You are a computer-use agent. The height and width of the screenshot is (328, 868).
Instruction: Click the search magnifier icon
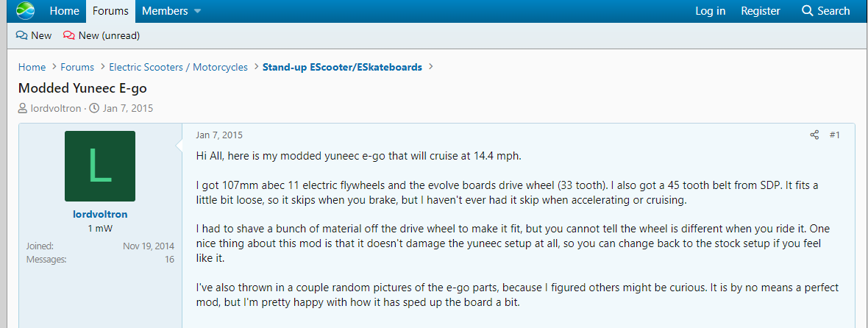click(x=808, y=11)
